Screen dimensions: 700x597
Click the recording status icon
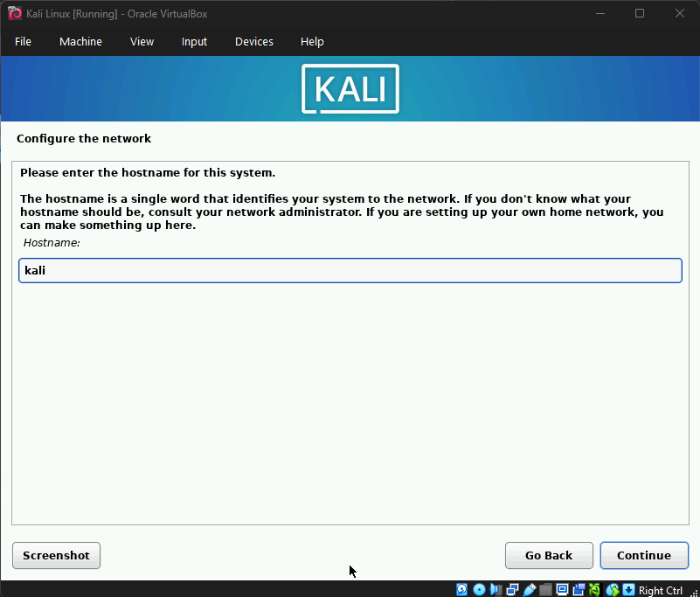point(579,590)
